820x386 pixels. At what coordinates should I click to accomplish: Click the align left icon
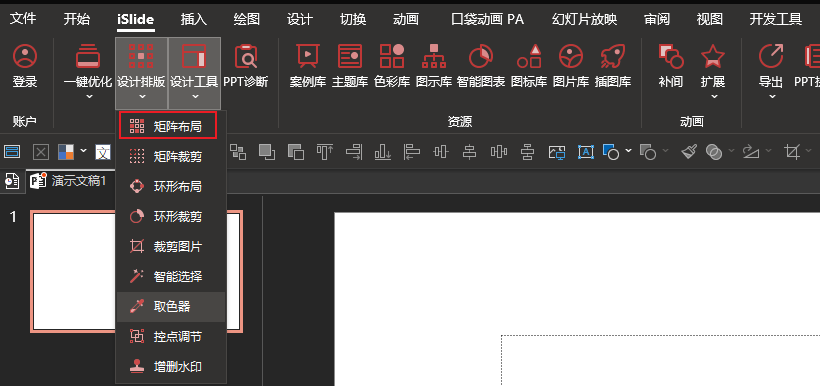(412, 152)
